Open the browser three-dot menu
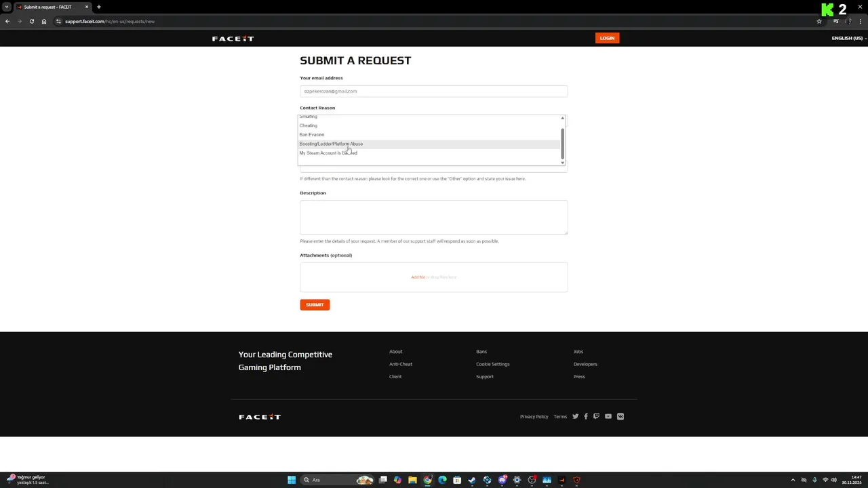The width and height of the screenshot is (868, 488). pos(860,21)
